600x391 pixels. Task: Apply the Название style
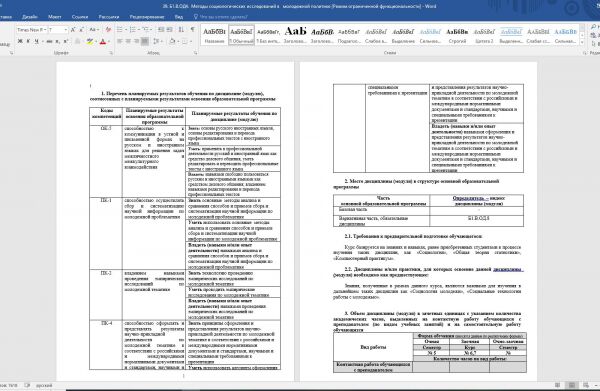point(214,35)
